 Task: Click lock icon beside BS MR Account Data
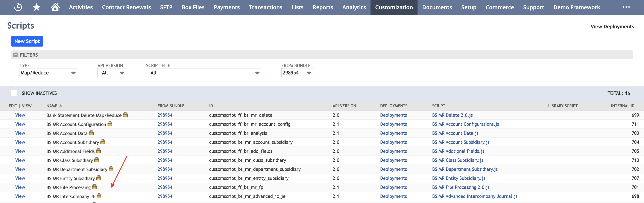pos(91,133)
